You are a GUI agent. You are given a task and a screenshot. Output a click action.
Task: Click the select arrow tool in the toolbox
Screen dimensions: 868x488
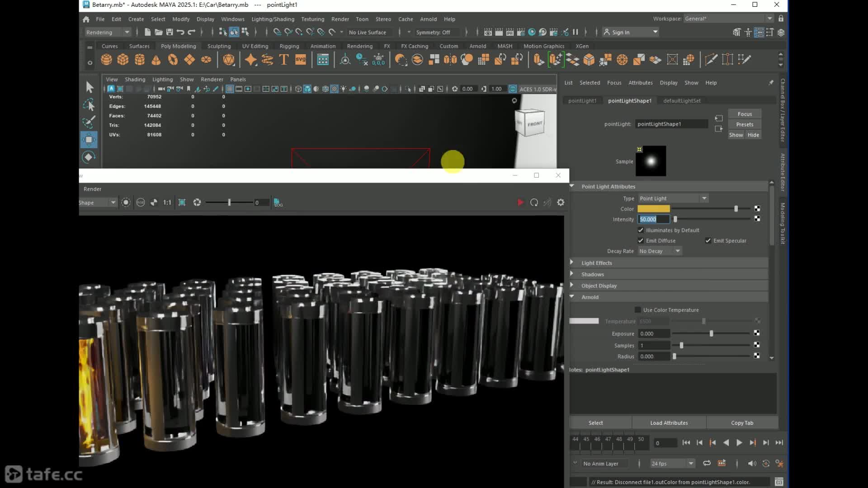pos(89,87)
